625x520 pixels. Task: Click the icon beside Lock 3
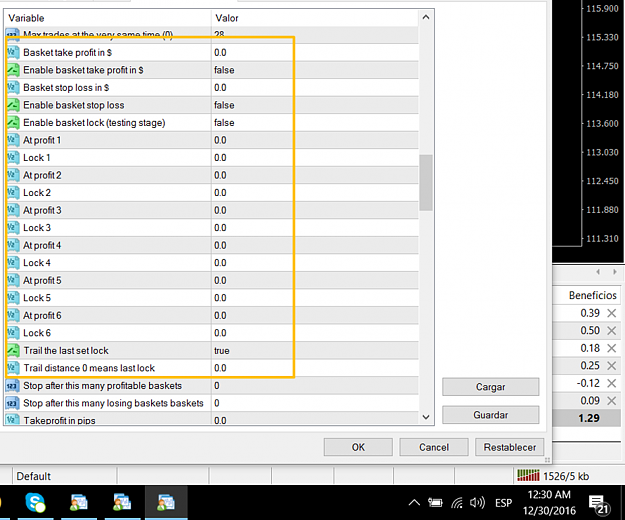(13, 228)
